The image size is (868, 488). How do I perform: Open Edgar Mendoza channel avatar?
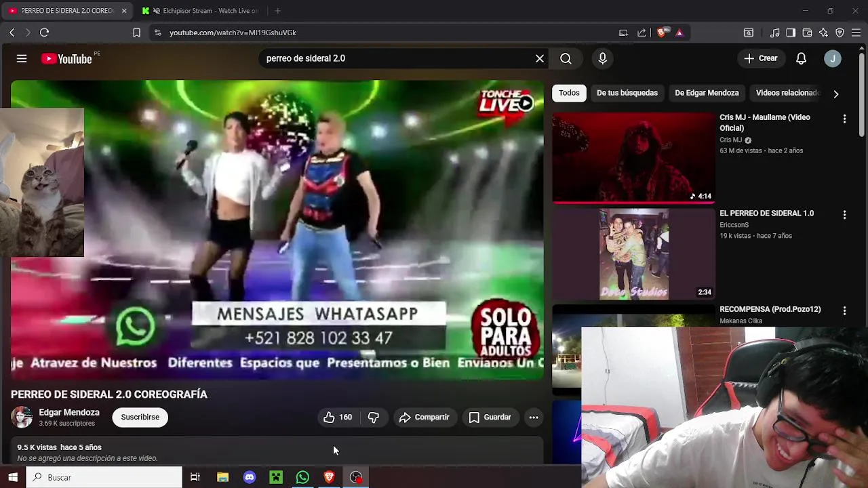click(x=22, y=417)
